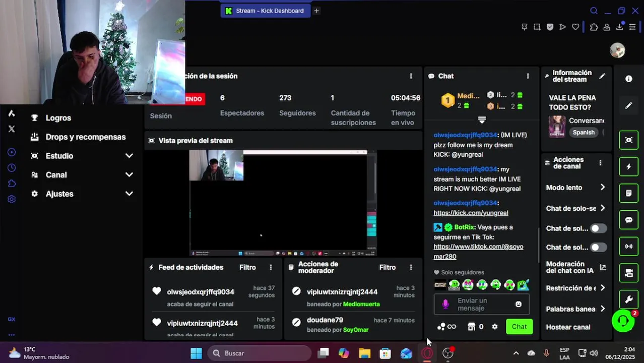Click the GX icon in browser sidebar

(12, 319)
